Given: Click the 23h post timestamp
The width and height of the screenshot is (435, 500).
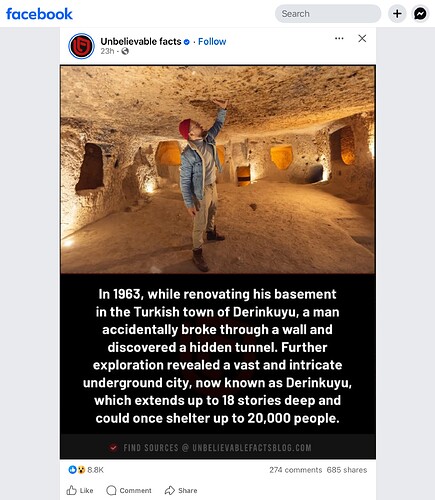Looking at the screenshot, I should [107, 51].
